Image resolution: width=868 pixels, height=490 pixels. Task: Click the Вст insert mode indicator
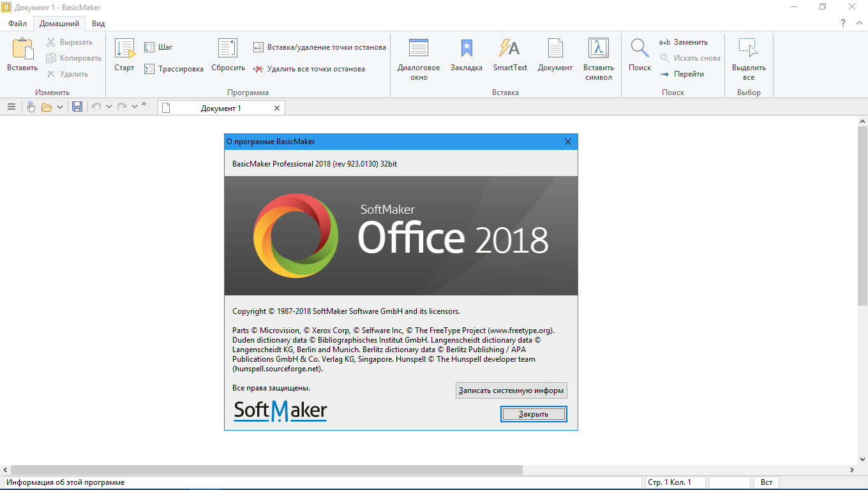[x=767, y=482]
